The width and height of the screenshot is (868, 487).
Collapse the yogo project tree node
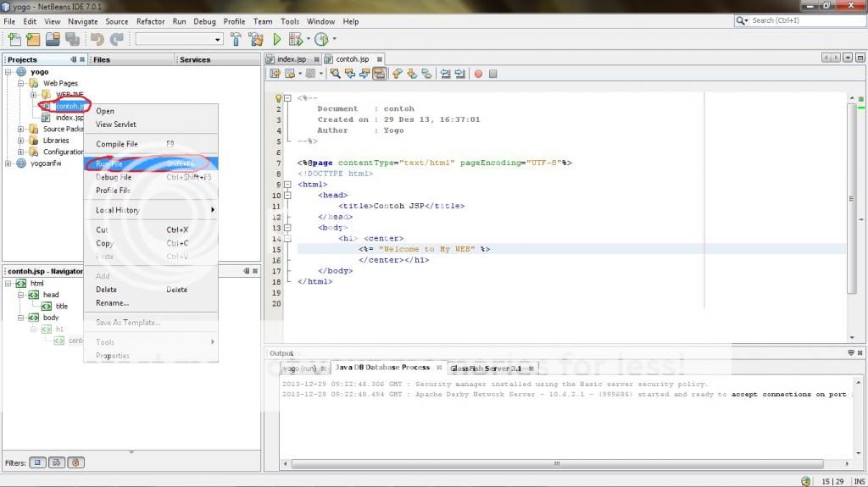[x=9, y=72]
